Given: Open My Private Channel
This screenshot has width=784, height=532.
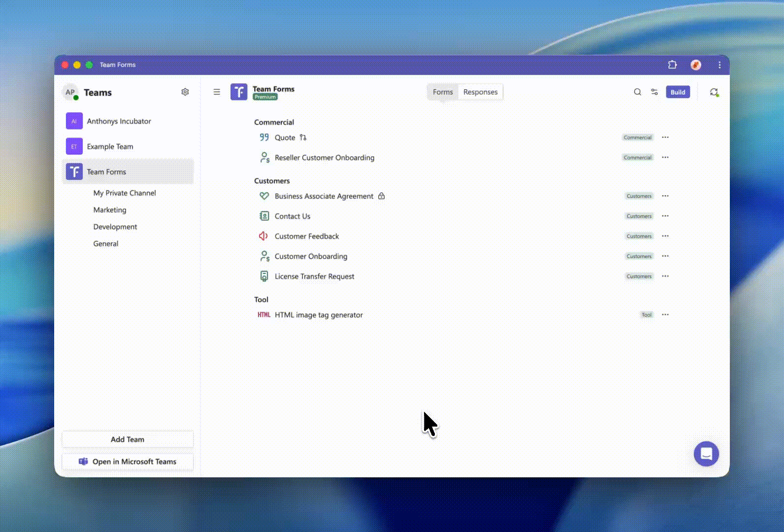Looking at the screenshot, I should click(125, 193).
